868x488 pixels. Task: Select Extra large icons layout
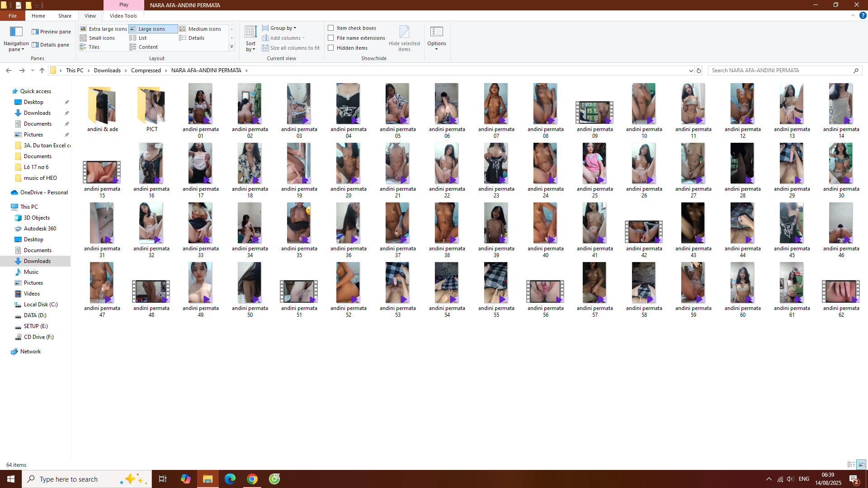104,29
